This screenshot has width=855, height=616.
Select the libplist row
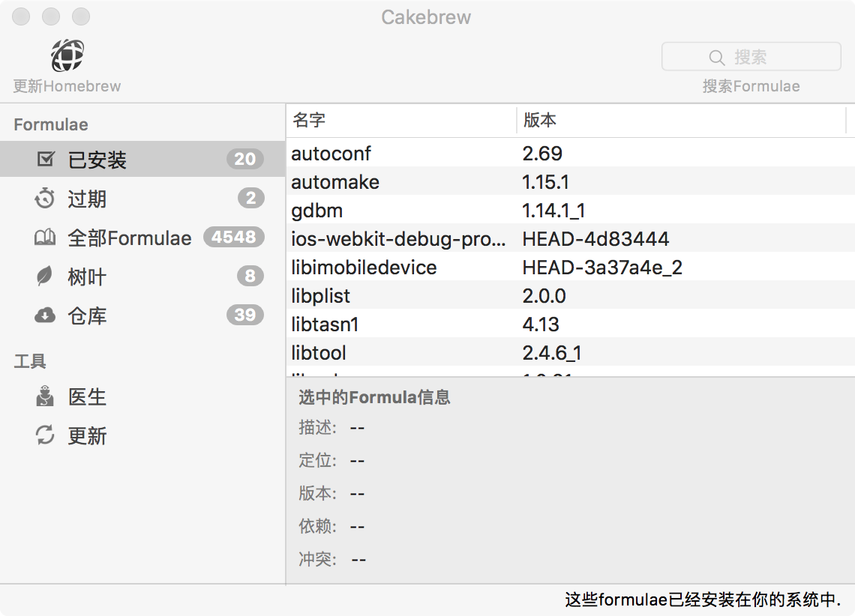[570, 296]
